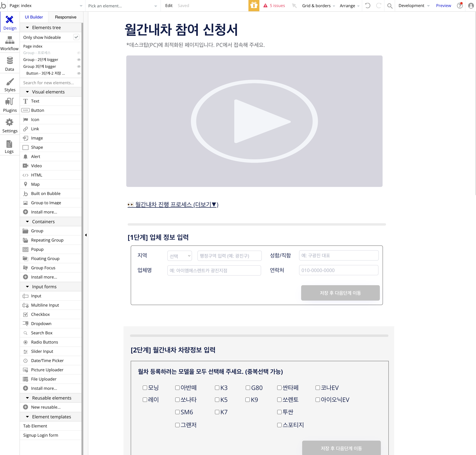
Task: Click the search magnifier in the top bar
Action: (x=389, y=6)
